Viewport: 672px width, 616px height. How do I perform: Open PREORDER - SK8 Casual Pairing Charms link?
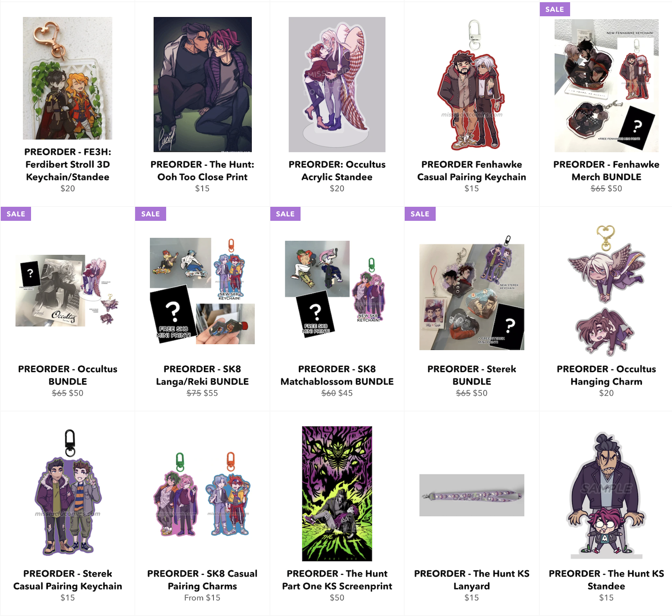coord(202,580)
